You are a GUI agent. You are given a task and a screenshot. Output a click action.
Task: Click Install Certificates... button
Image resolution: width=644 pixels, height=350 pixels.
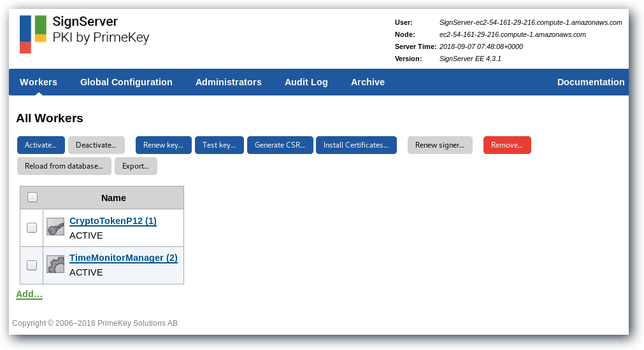coord(356,145)
